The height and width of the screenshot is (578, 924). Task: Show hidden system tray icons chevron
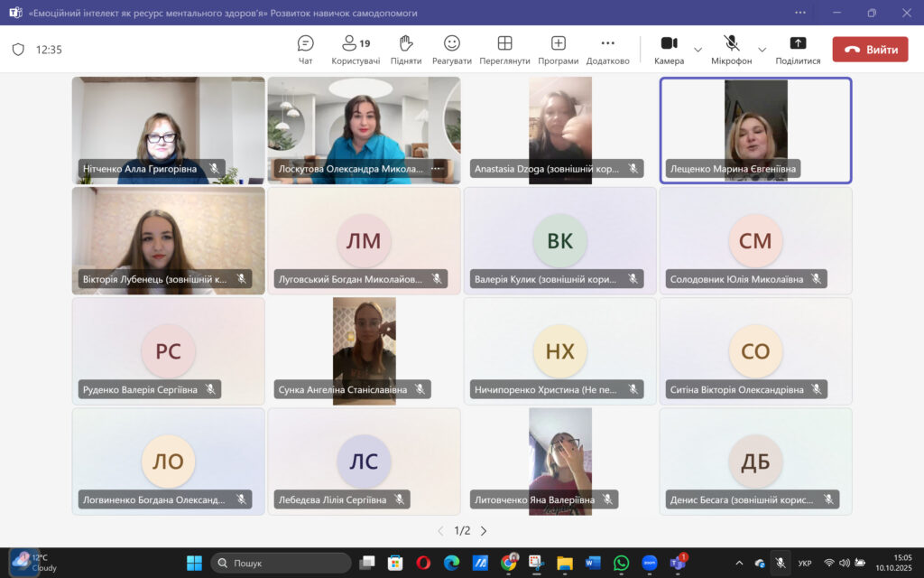click(740, 564)
